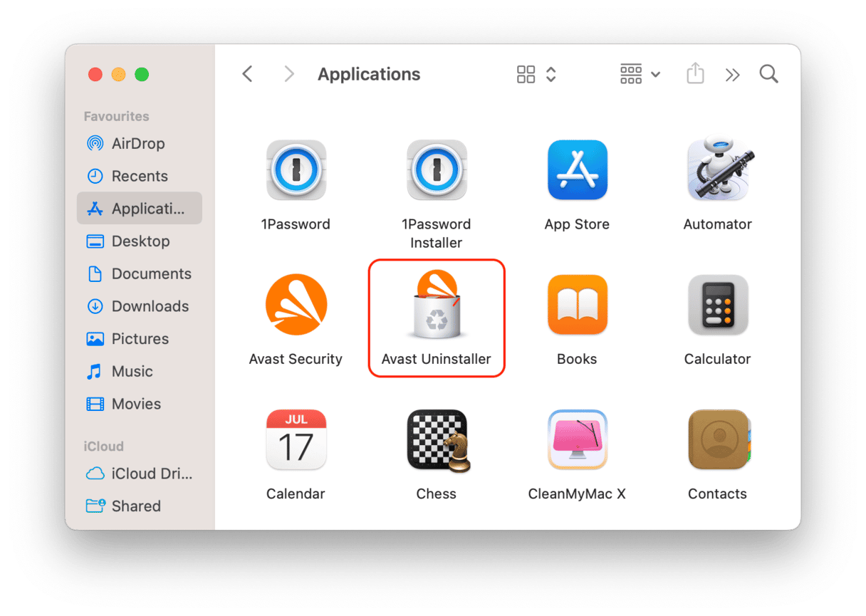Click the Contacts name label

718,494
